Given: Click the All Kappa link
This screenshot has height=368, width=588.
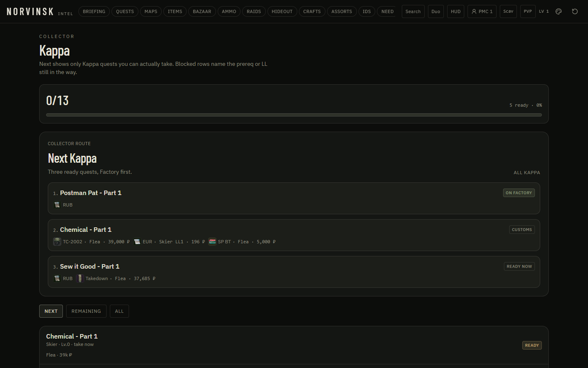Looking at the screenshot, I should click(527, 173).
